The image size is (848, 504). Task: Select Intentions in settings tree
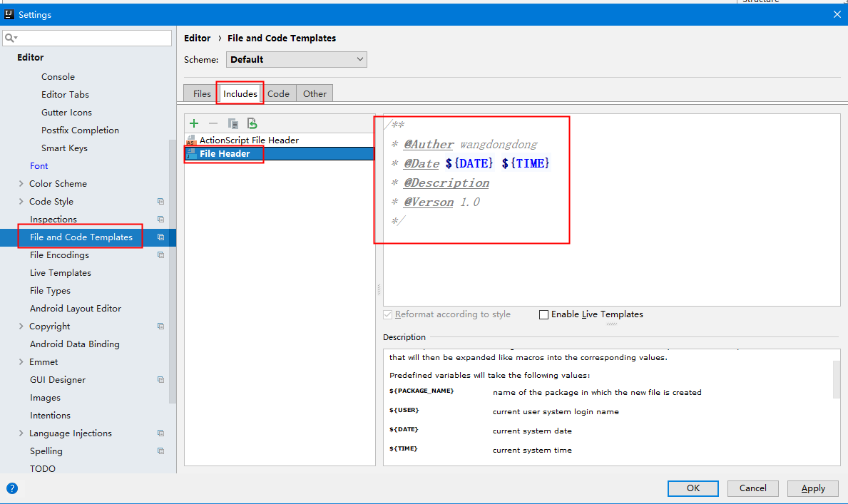[51, 416]
